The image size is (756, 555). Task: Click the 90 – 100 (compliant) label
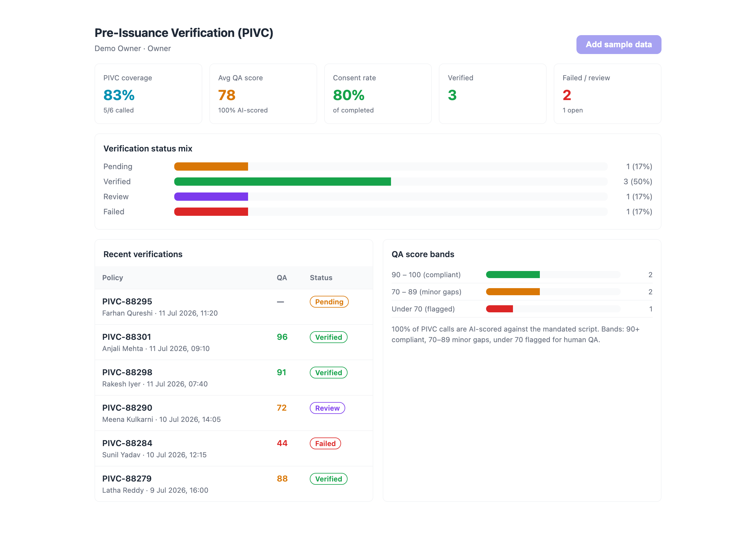(426, 275)
